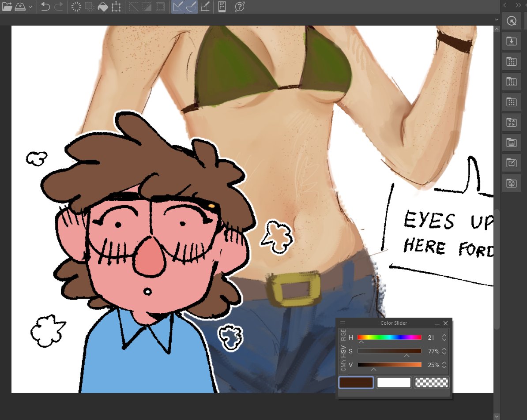Click on the Value brightness slider bar
527x420 pixels.
pos(389,365)
